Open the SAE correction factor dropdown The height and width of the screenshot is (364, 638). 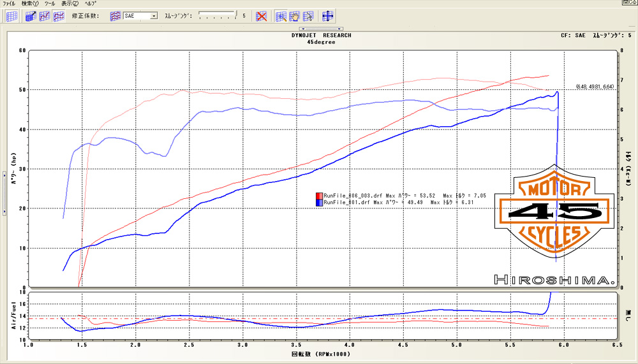154,16
